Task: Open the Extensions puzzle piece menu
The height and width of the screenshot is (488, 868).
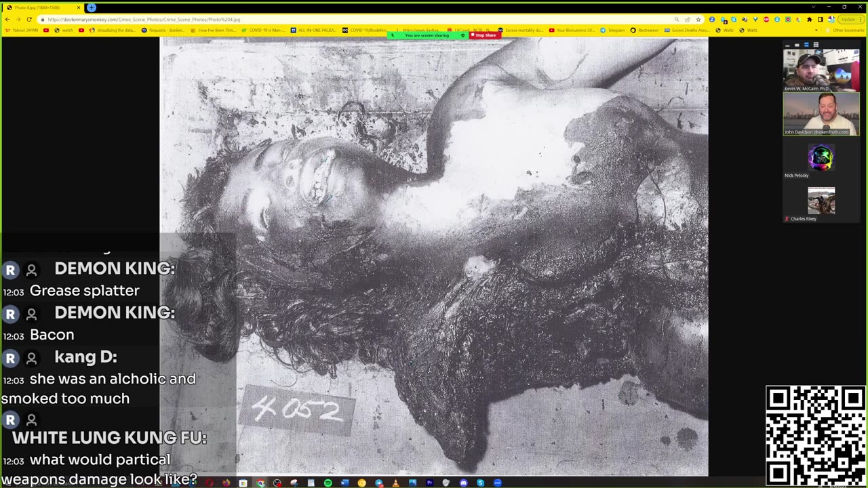Action: [809, 20]
